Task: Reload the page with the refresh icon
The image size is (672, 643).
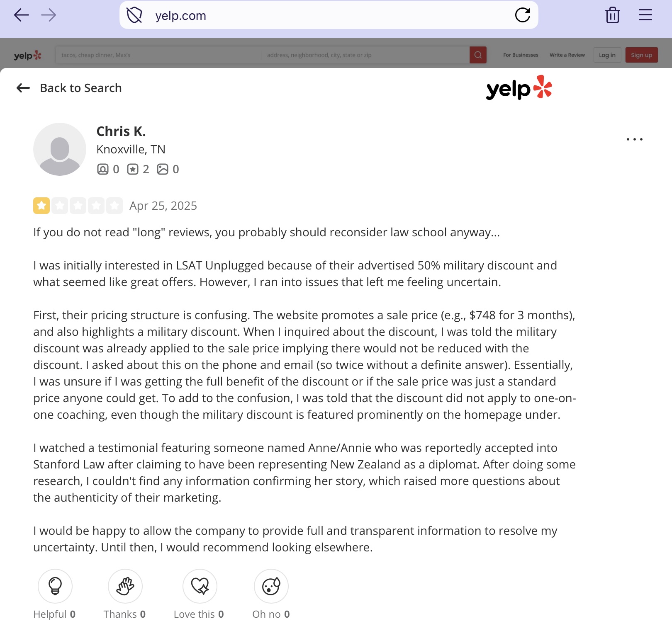Action: (523, 15)
